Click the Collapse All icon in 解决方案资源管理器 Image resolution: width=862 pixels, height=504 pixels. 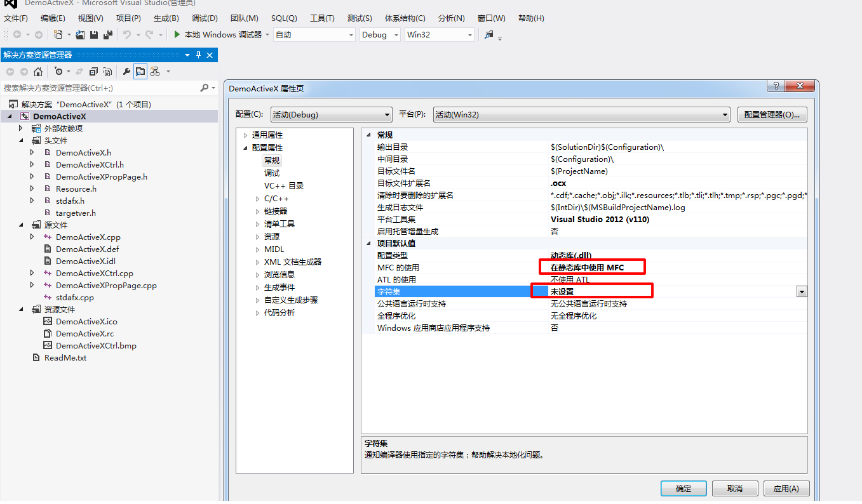click(x=94, y=72)
